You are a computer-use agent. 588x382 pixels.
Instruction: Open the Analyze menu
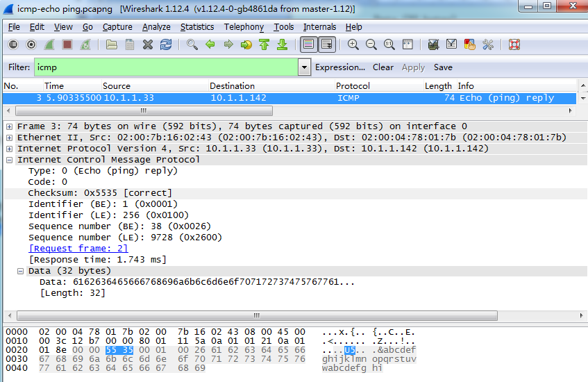156,27
